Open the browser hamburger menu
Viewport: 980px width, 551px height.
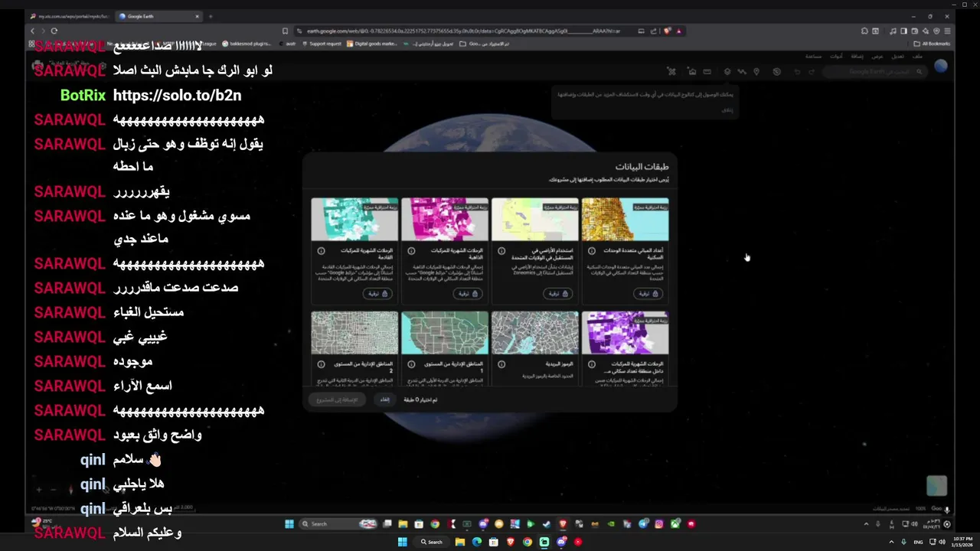click(947, 31)
